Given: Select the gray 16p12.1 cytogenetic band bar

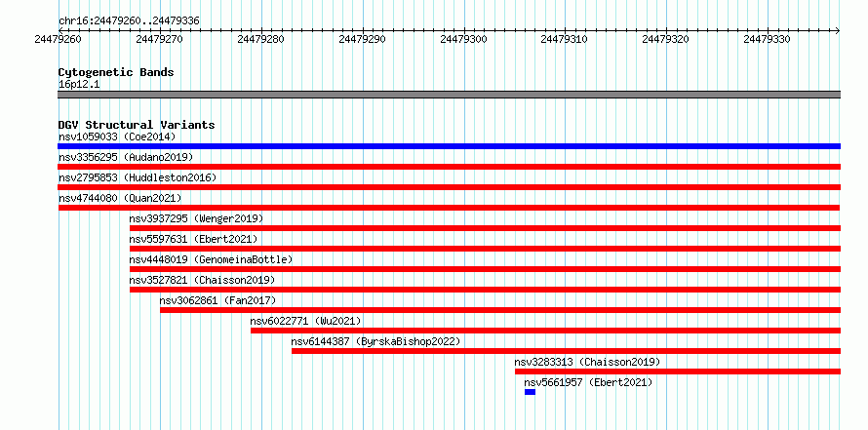Looking at the screenshot, I should point(449,95).
